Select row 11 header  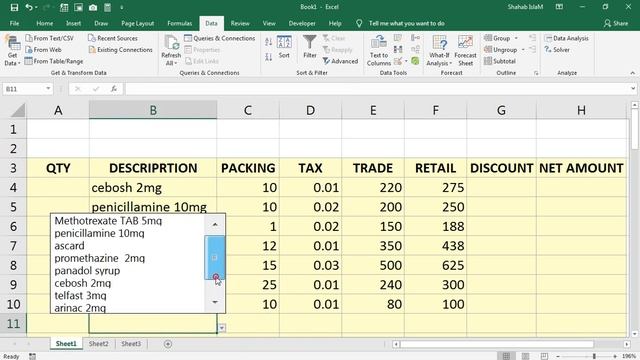coord(13,324)
